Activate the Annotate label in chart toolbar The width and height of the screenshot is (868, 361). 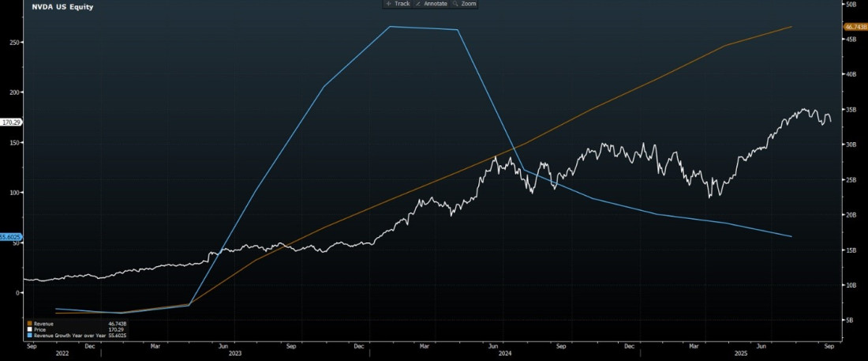point(436,4)
